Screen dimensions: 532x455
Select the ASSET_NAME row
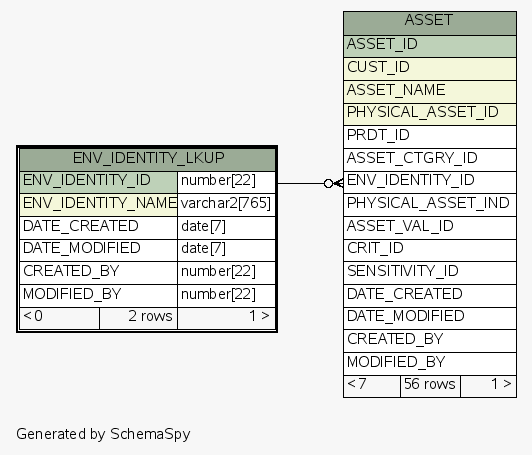[x=430, y=92]
